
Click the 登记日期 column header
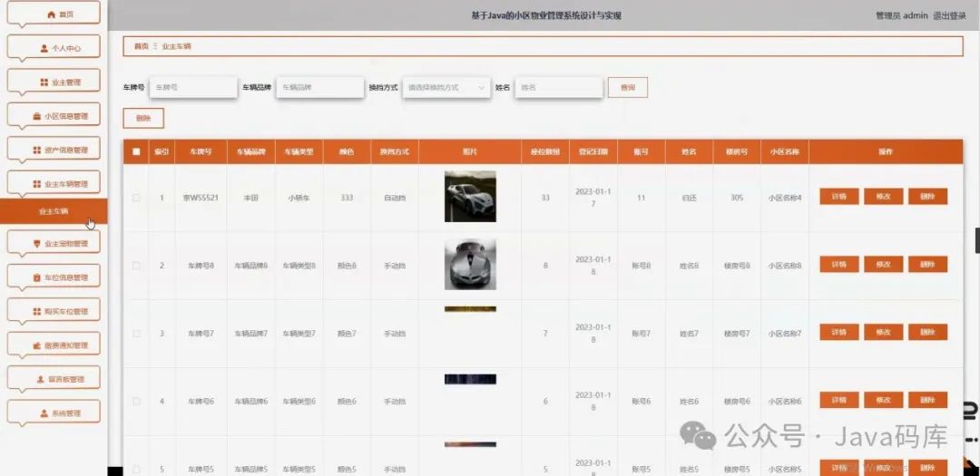click(x=593, y=151)
